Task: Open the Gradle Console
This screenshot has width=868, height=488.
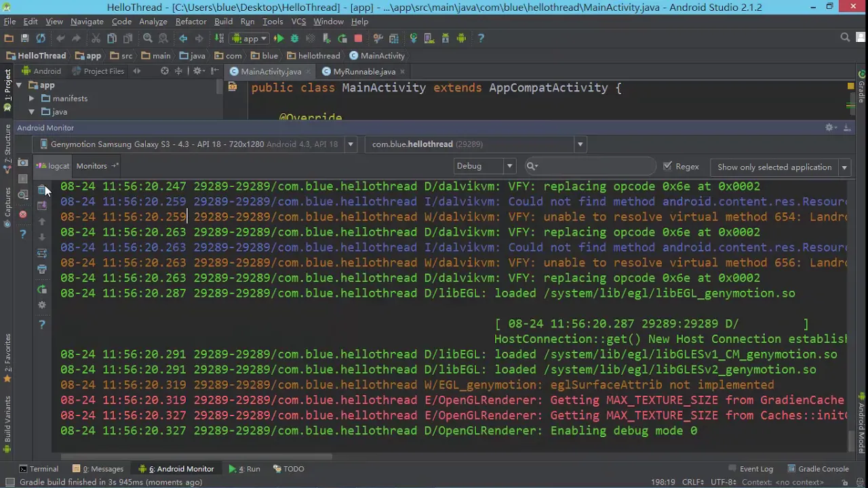Action: pyautogui.click(x=817, y=469)
